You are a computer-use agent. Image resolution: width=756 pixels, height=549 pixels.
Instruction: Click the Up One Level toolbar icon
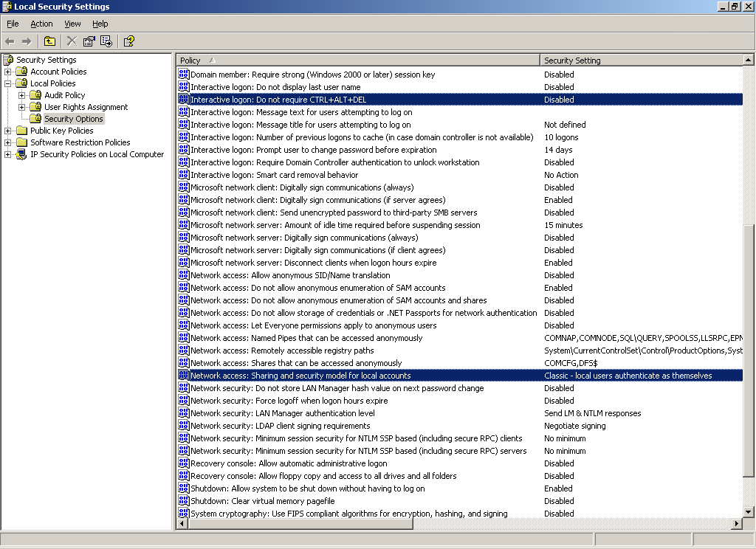49,41
